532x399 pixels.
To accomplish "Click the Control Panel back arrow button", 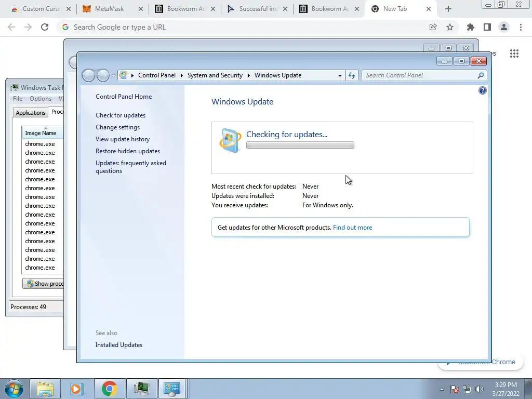I will 88,75.
